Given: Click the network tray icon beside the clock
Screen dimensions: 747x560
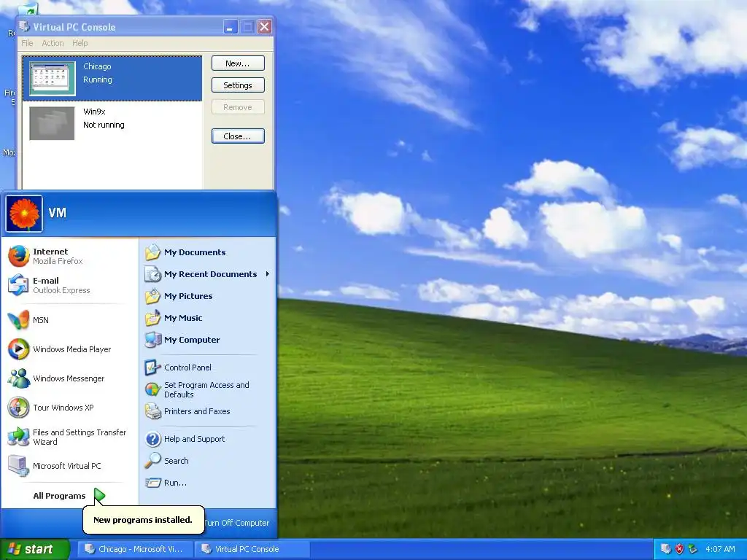Looking at the screenshot, I should point(693,549).
